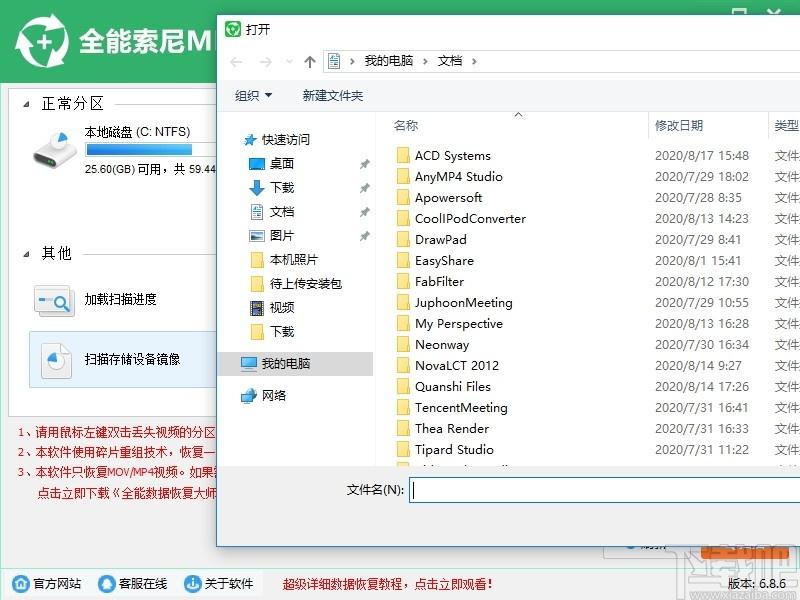Click the forward arrow in the Open dialog
800x600 pixels.
coord(265,62)
